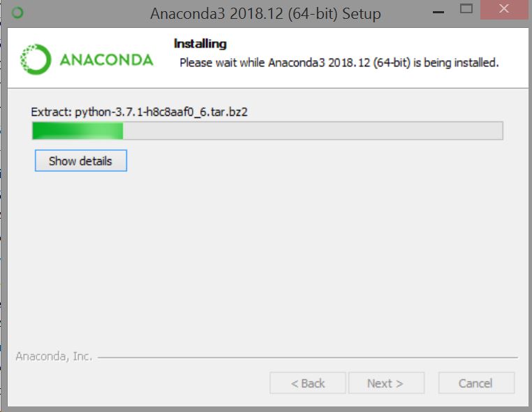This screenshot has height=412, width=532.
Task: Minimize the Anaconda3 Setup window
Action: (x=438, y=12)
